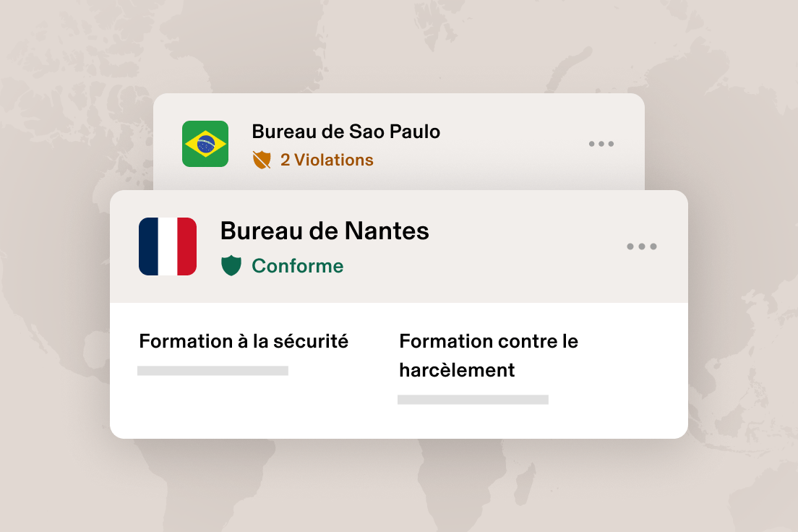798x532 pixels.
Task: Click the Bureau de Nantes card header area
Action: point(398,246)
